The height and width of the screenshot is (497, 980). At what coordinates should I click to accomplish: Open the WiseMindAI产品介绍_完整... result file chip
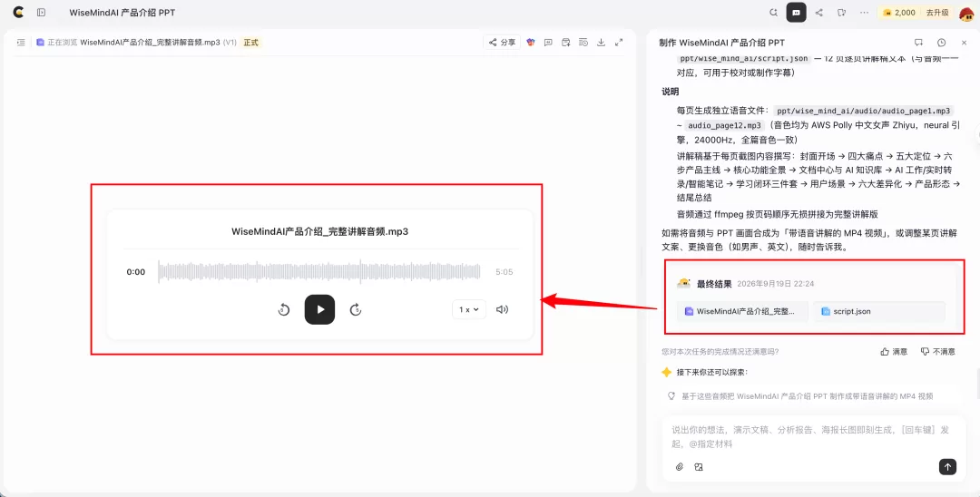[742, 311]
